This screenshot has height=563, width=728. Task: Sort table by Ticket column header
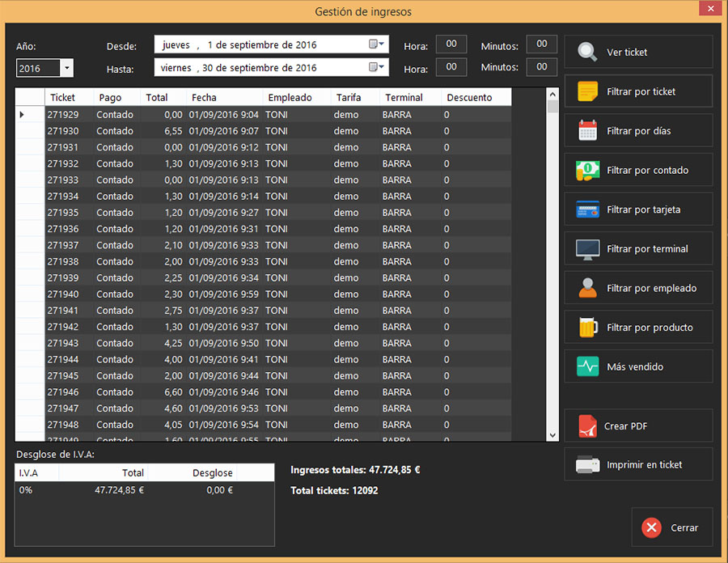pos(70,97)
